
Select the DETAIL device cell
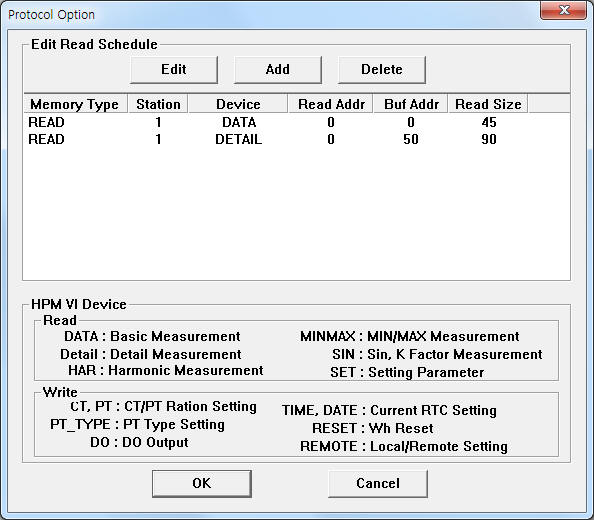238,139
